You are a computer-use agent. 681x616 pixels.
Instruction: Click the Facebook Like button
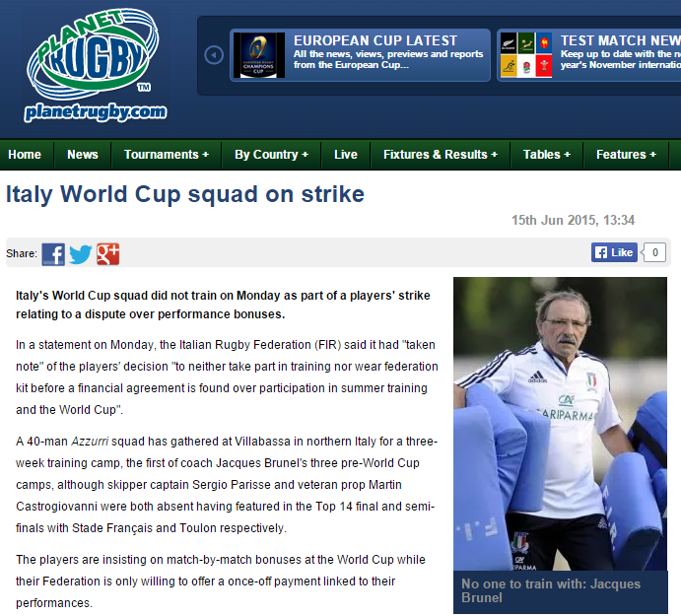coord(614,252)
